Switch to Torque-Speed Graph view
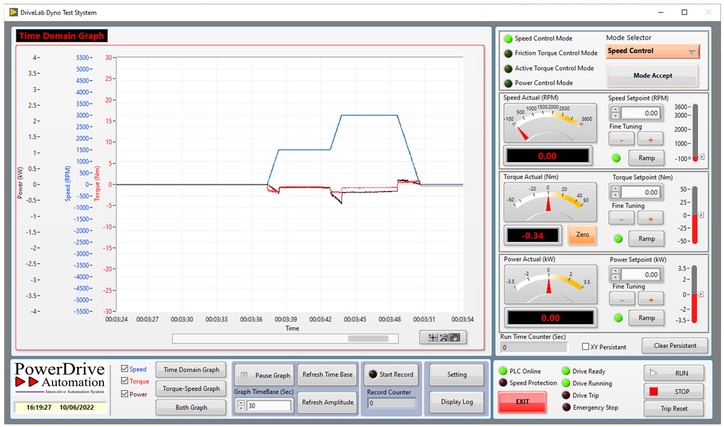Viewport: 724px width, 427px height. tap(191, 389)
